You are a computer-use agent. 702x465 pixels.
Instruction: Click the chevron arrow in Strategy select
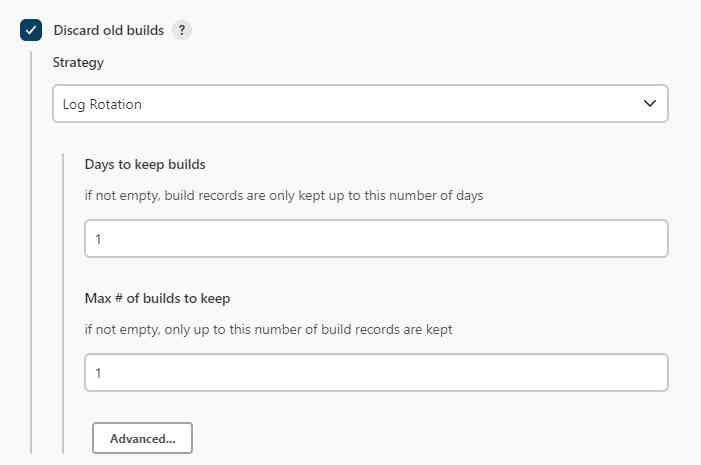[650, 103]
